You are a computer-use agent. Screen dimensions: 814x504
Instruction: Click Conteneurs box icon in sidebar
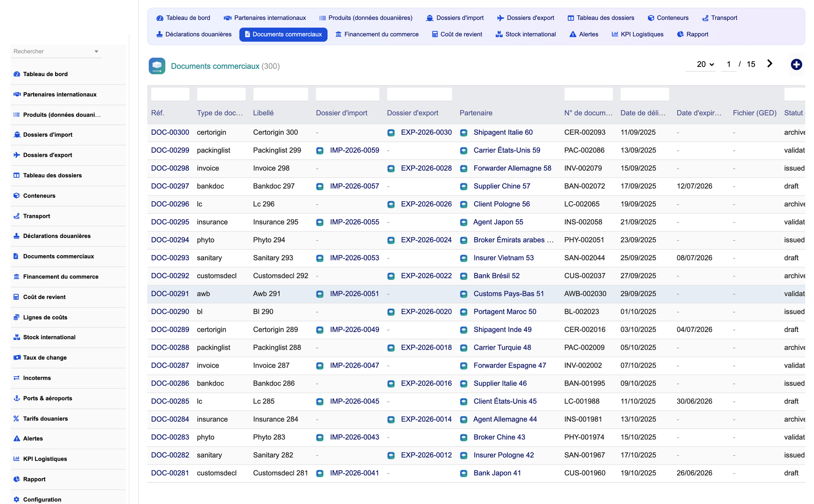coord(17,195)
